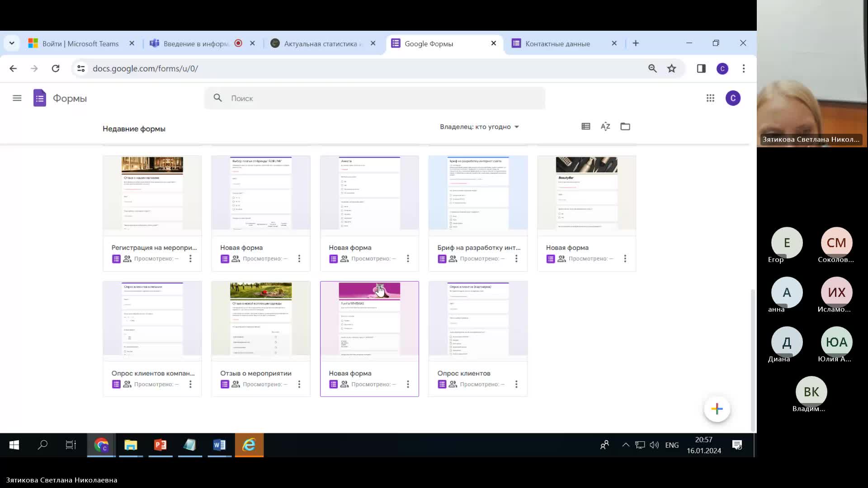The width and height of the screenshot is (868, 488).
Task: Open the file picker folder icon
Action: pos(625,127)
